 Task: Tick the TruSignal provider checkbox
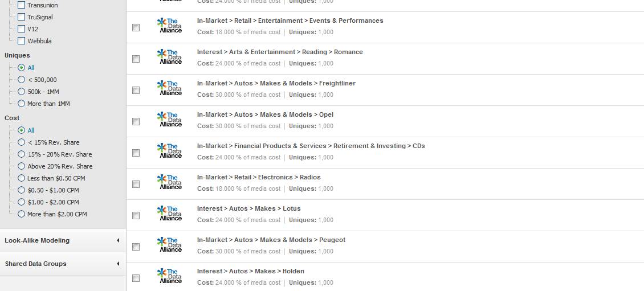(21, 17)
